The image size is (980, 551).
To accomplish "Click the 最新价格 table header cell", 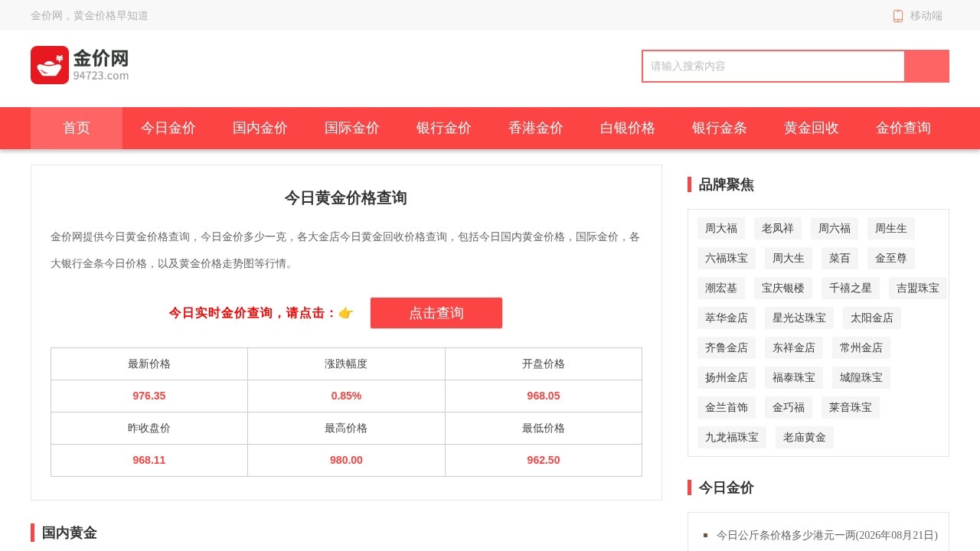I will 149,364.
